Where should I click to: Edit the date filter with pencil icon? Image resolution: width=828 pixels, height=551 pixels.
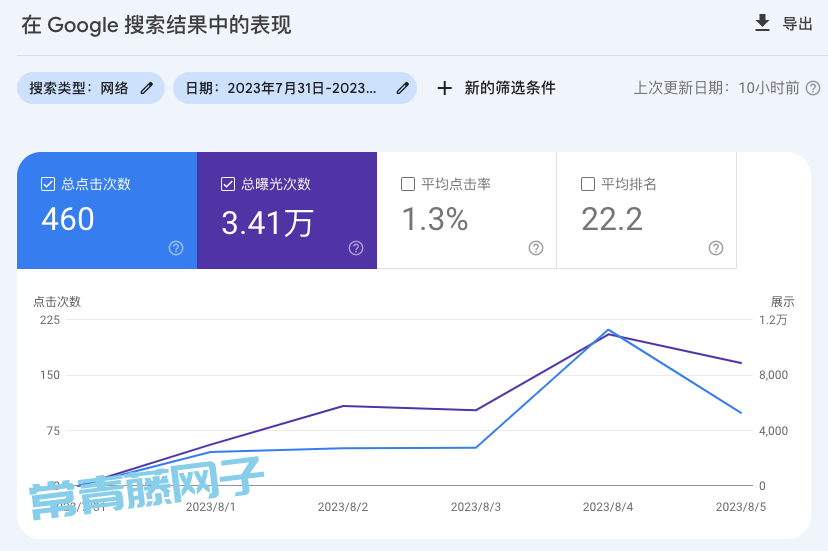[x=402, y=88]
